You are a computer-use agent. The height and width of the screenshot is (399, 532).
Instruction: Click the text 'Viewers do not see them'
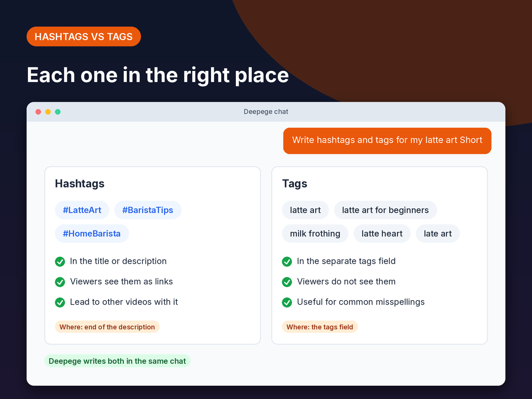[346, 282]
